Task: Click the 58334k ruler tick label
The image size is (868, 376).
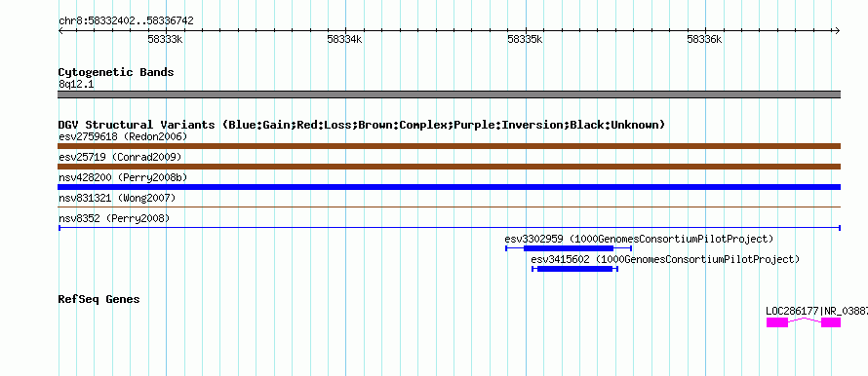Action: click(x=345, y=39)
